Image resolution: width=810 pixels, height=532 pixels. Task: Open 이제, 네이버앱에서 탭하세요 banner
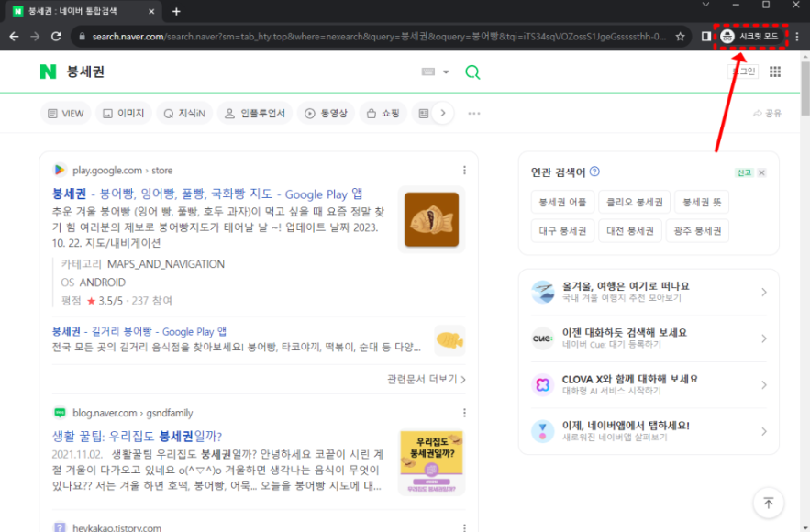649,431
